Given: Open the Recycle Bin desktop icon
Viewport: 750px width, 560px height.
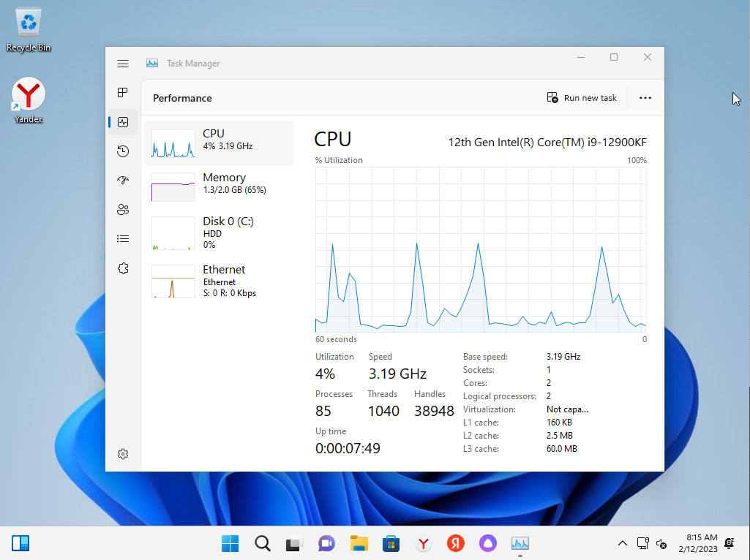Looking at the screenshot, I should (x=29, y=30).
